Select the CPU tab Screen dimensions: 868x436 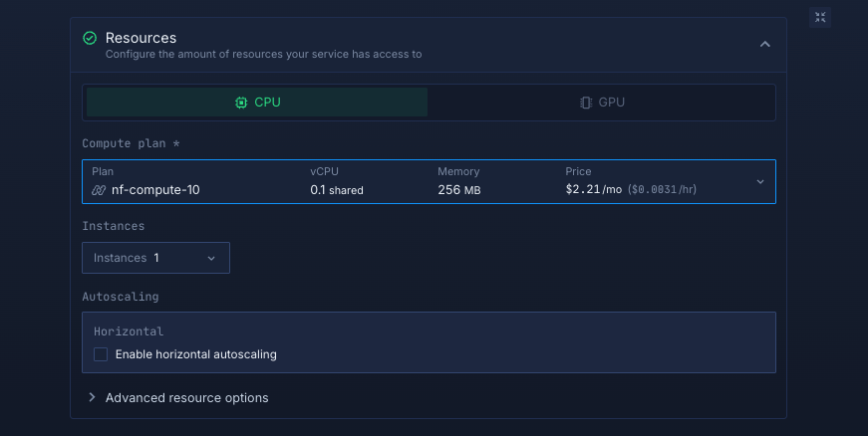coord(257,103)
